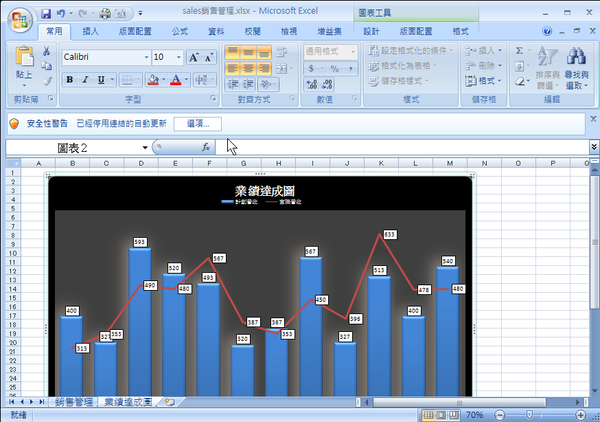This screenshot has width=600, height=422.
Task: Increase indent level
Action: (248, 84)
